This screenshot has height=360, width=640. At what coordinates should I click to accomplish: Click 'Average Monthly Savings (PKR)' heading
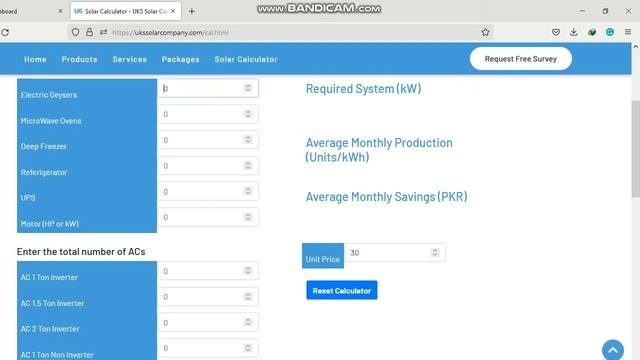(x=387, y=197)
